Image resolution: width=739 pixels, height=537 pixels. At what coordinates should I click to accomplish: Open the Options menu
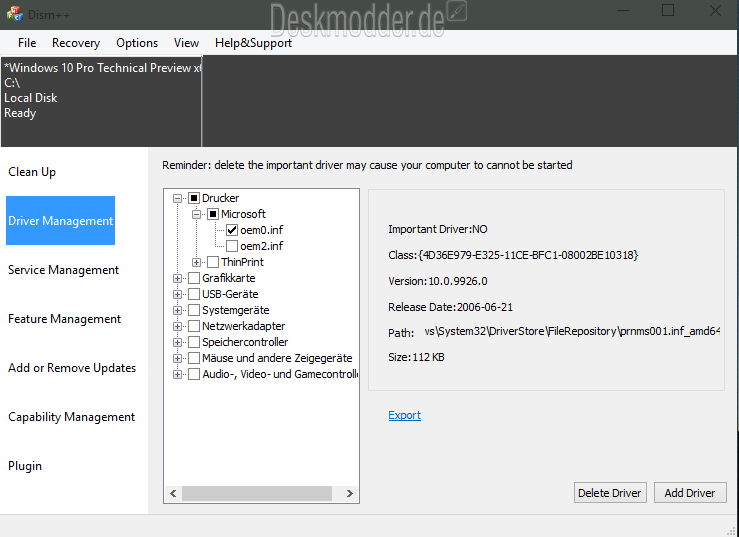137,43
